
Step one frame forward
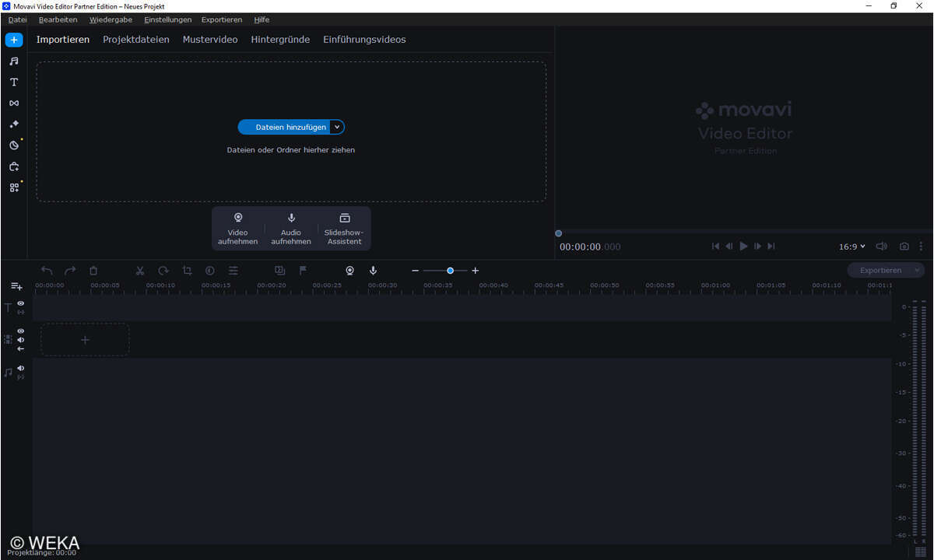tap(757, 247)
